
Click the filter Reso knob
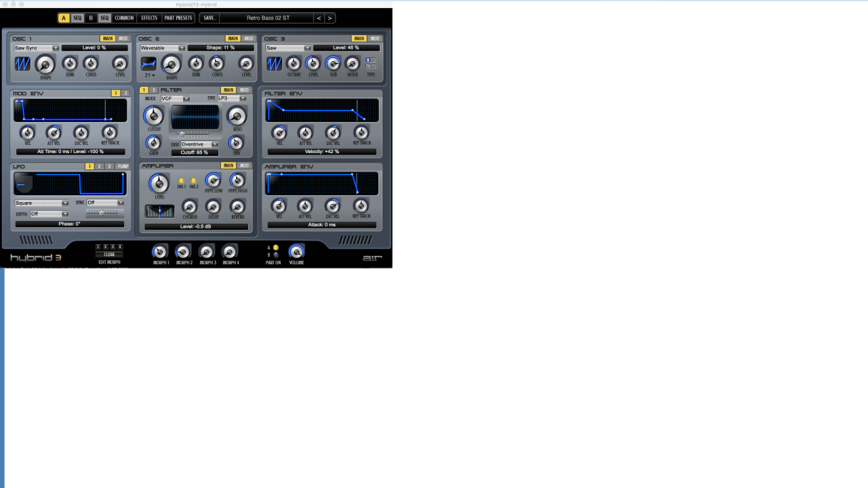tap(237, 116)
